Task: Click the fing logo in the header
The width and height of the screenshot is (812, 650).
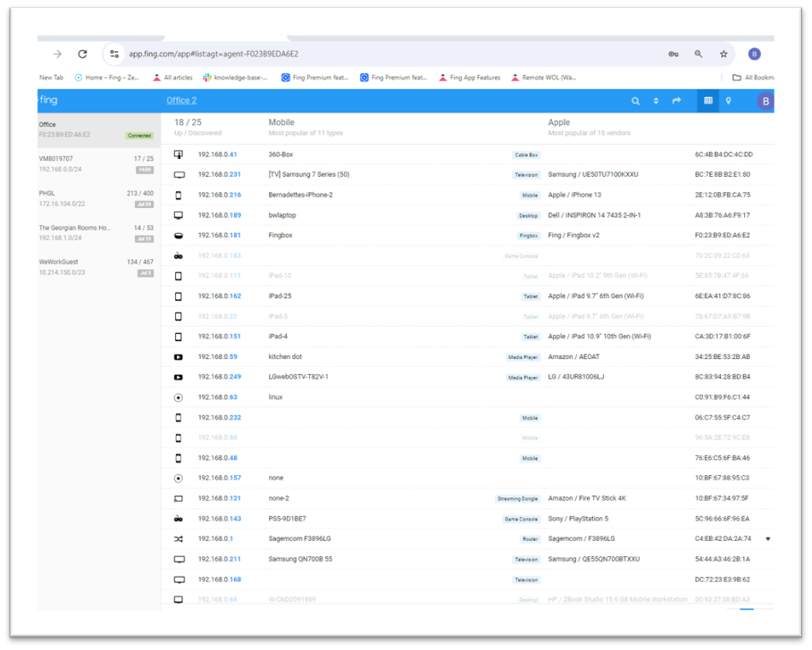Action: pos(47,101)
